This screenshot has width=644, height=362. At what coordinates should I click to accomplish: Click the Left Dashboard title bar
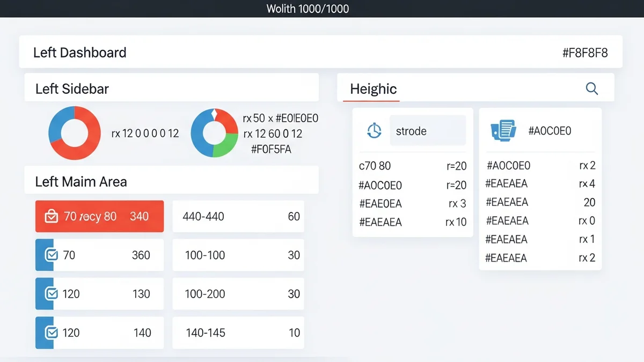tap(320, 53)
